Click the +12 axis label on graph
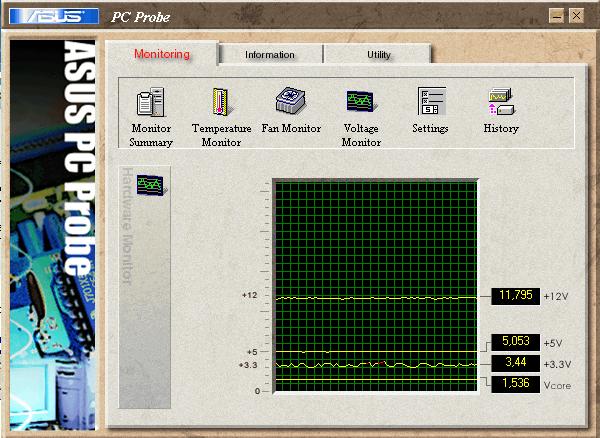 pos(249,295)
